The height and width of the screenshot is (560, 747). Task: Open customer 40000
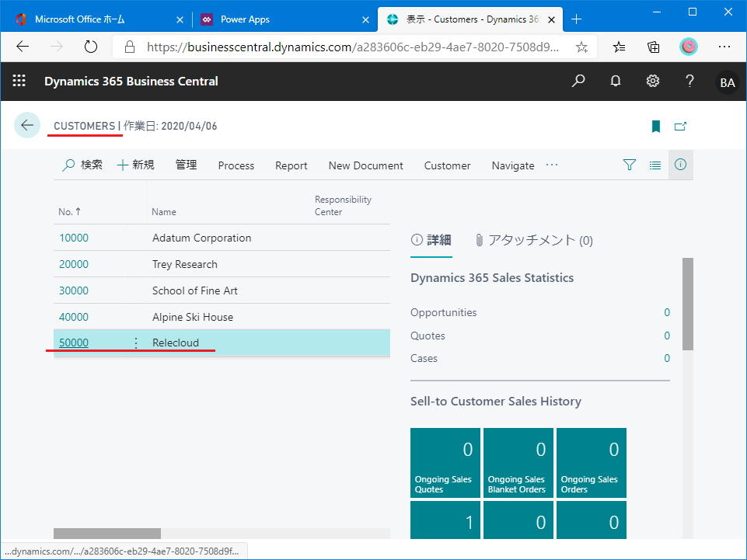point(74,317)
